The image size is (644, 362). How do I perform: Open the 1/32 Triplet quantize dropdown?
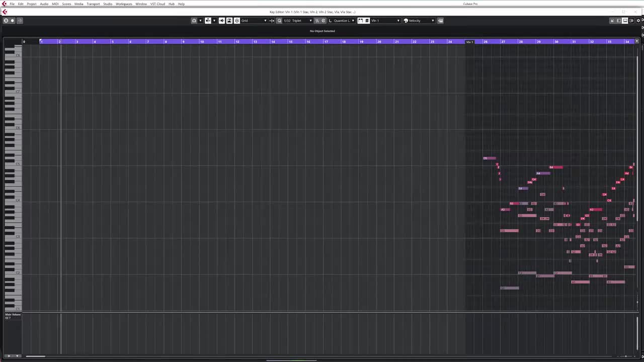coord(298,21)
